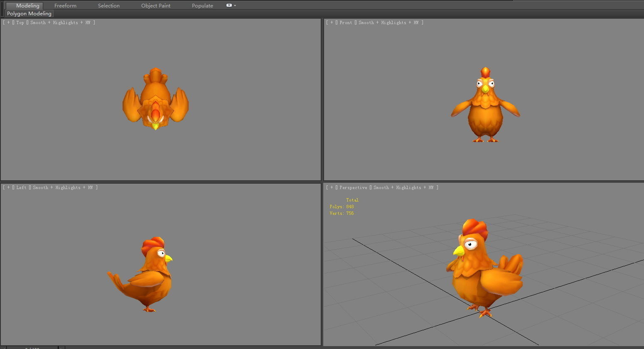Click the 'Polys: 848' statistics text
This screenshot has height=349, width=644.
pos(342,206)
